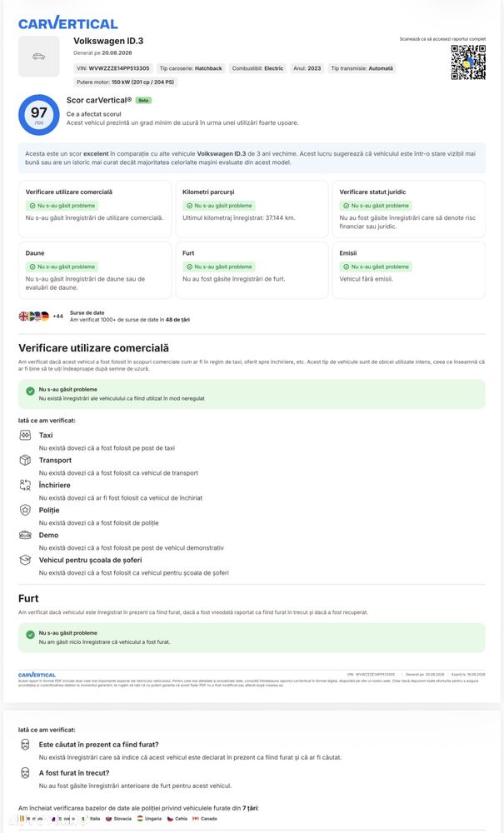Click the carVertical logo at top
This screenshot has width=504, height=833.
68,23
